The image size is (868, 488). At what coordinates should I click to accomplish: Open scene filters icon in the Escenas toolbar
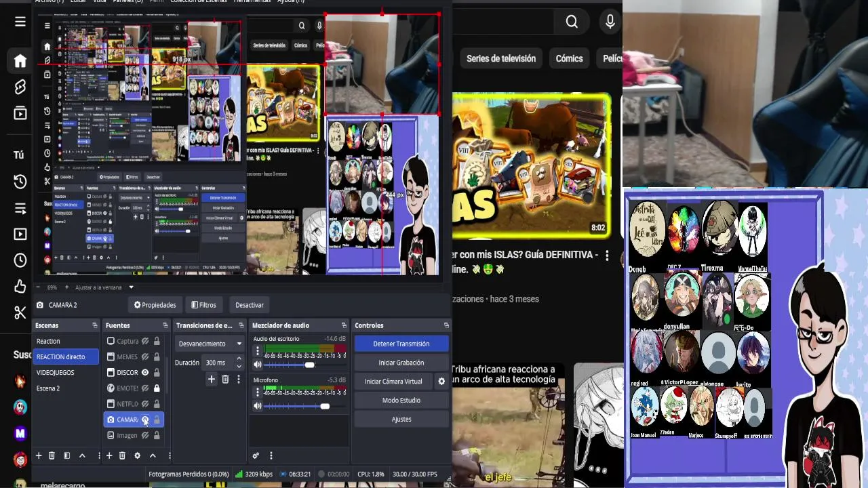pos(66,456)
